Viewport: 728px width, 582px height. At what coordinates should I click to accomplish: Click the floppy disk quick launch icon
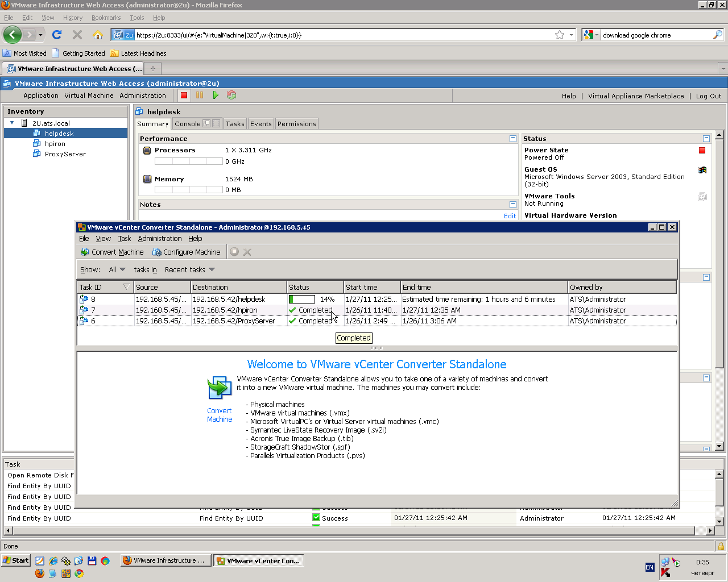pos(92,560)
